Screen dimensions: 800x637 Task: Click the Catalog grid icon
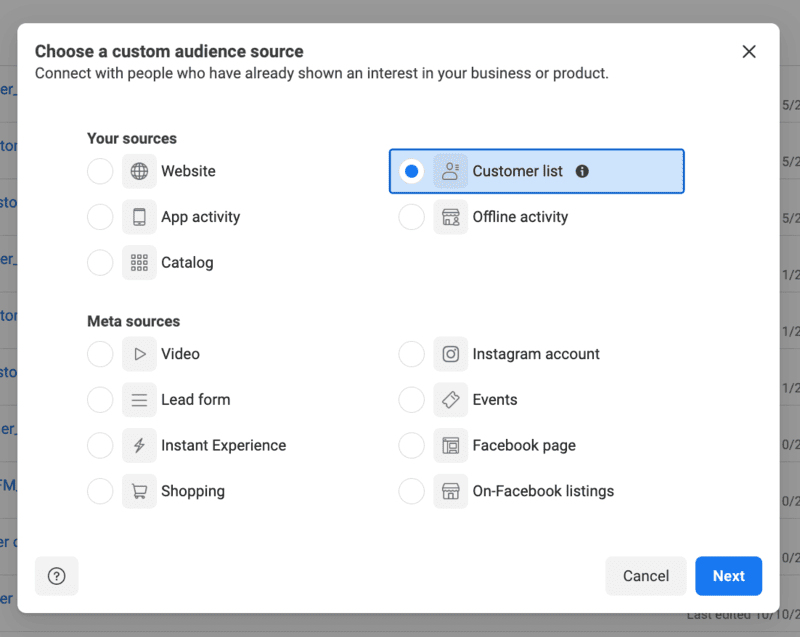[139, 263]
